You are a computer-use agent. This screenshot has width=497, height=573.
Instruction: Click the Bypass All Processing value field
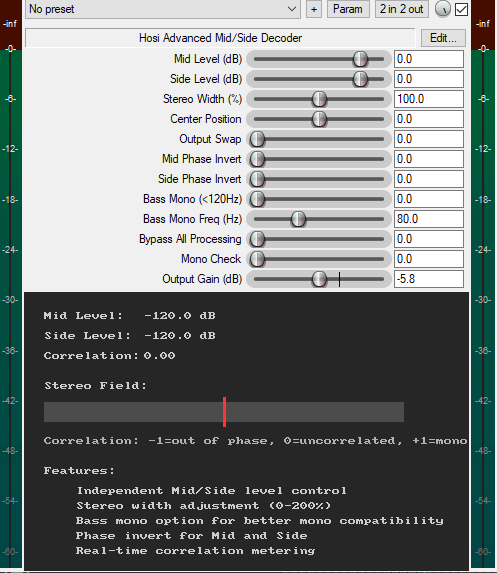429,239
